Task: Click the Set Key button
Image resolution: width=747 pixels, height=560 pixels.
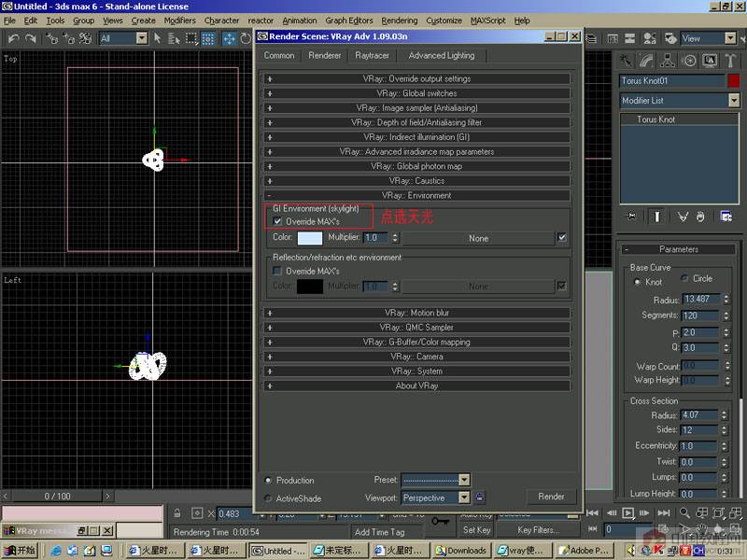Action: click(x=476, y=530)
